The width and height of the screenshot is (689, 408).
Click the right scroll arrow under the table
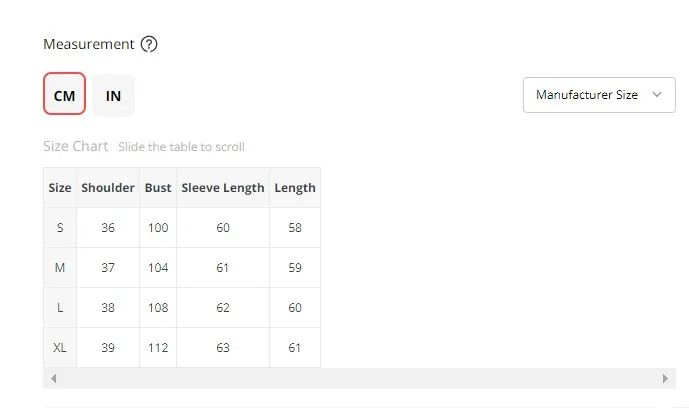click(666, 379)
